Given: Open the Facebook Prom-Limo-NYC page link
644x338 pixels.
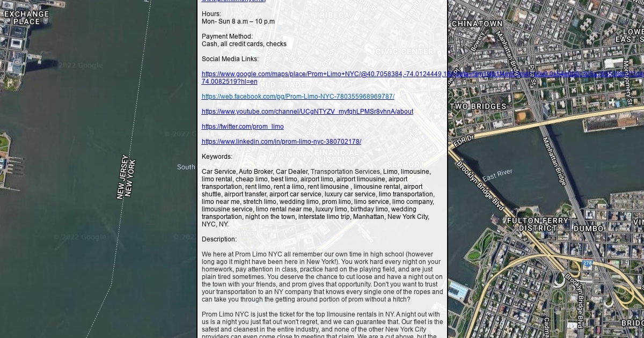Looking at the screenshot, I should coord(298,97).
